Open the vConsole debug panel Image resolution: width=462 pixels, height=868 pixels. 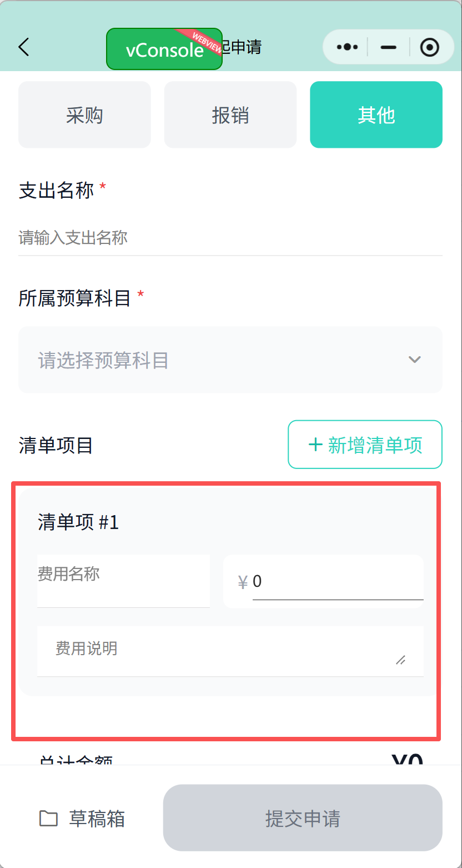pos(164,49)
